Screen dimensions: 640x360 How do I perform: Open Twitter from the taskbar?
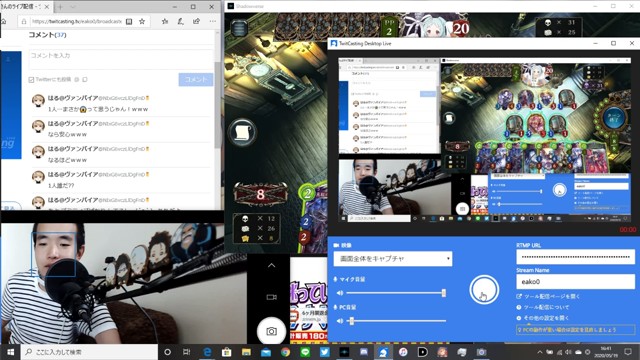tap(324, 352)
